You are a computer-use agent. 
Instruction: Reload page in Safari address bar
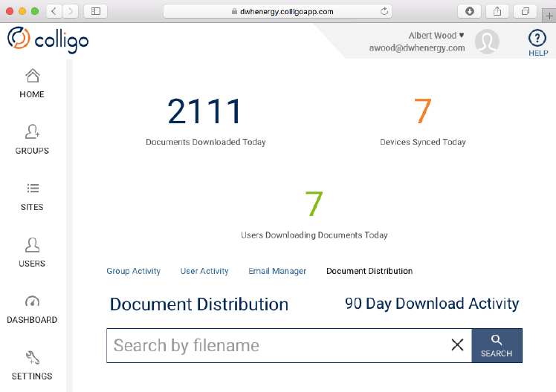click(x=384, y=11)
